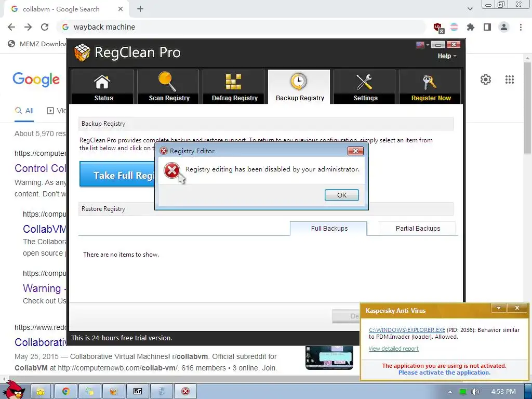Screen dimensions: 532x399
Task: Open the Status tab in RegClean Pro
Action: point(102,87)
